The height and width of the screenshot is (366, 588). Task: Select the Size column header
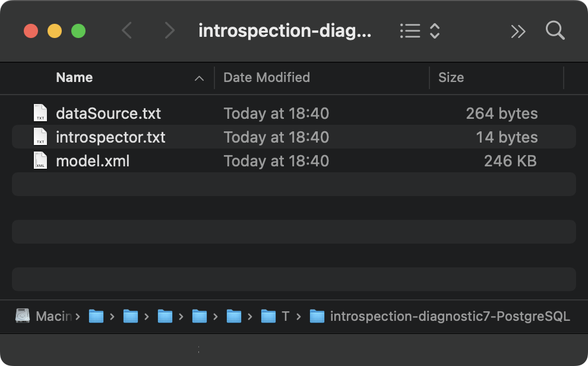(451, 78)
